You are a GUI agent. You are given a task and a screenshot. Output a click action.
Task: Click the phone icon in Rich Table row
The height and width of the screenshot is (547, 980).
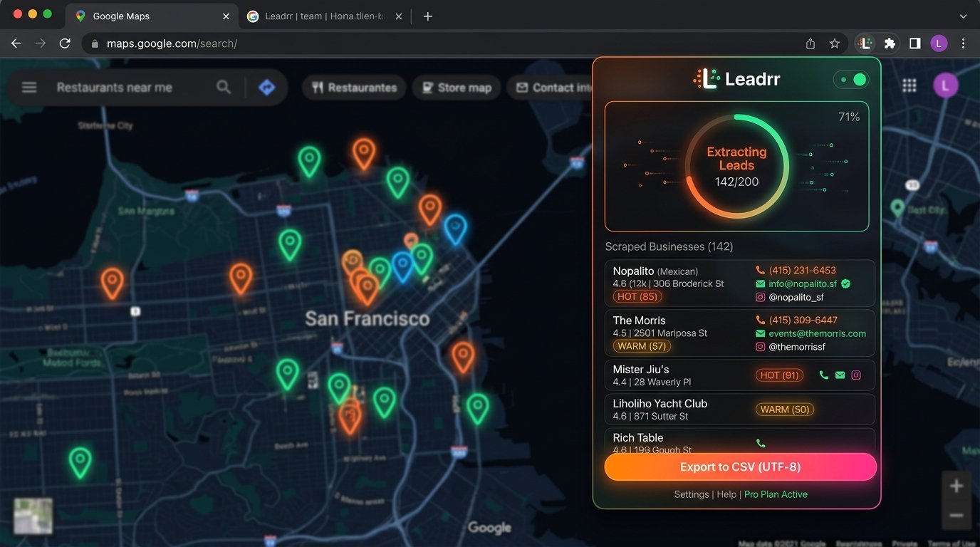coord(761,443)
